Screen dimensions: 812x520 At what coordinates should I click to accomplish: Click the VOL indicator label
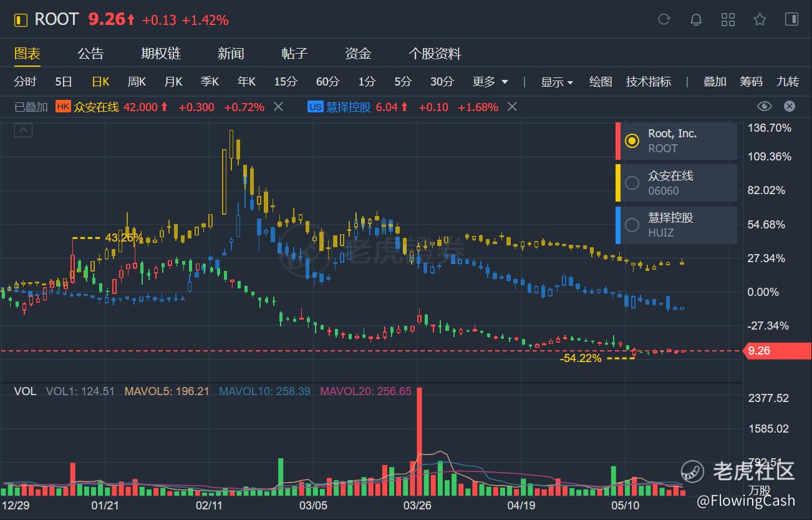[25, 391]
